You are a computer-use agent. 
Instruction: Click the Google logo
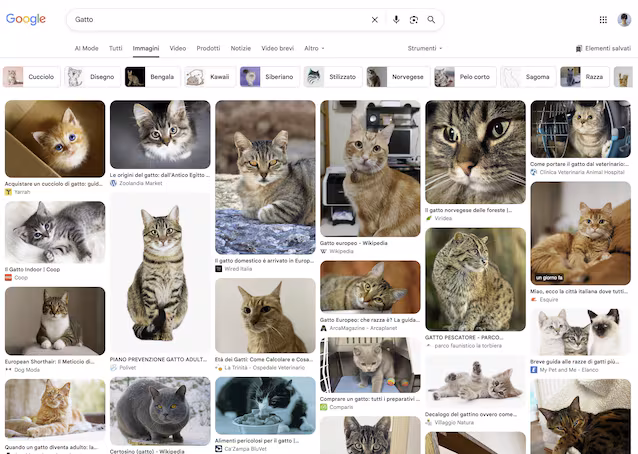tap(26, 19)
